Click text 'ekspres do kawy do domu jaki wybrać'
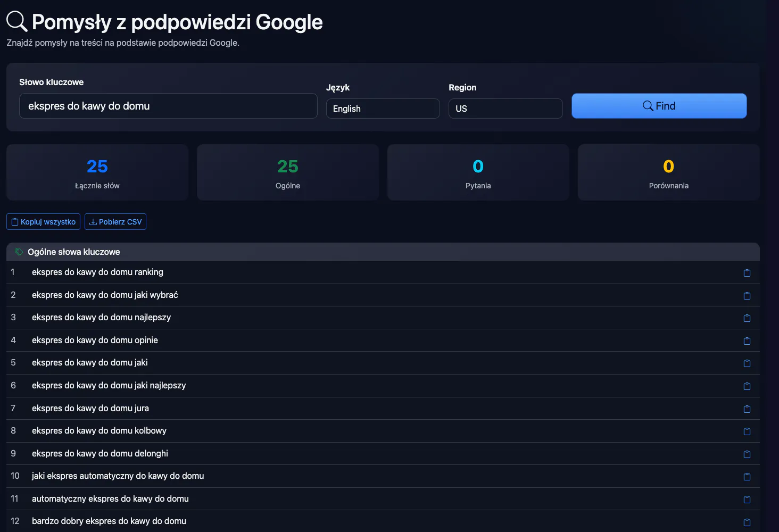The image size is (779, 532). point(105,295)
